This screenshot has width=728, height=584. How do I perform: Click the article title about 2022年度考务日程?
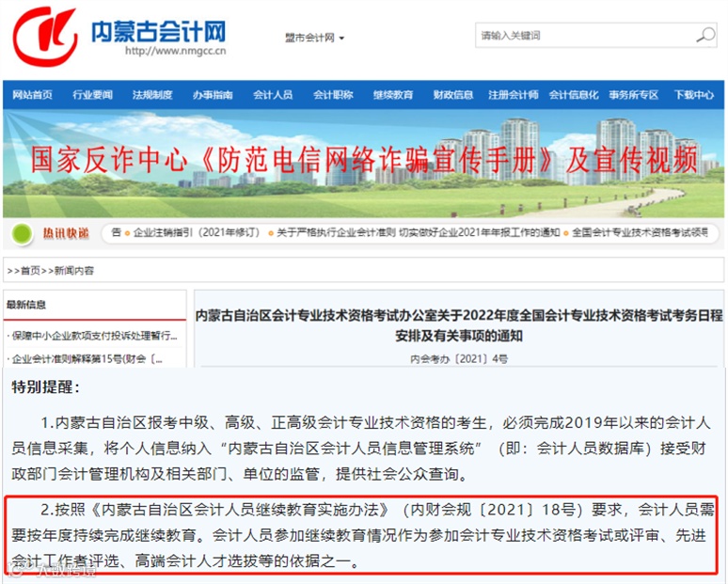tap(459, 325)
